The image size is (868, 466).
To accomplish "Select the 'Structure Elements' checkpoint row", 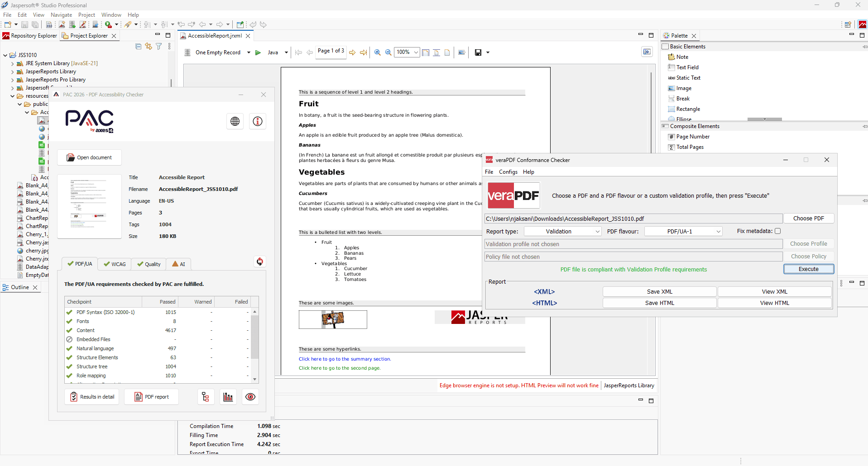I will pos(158,357).
